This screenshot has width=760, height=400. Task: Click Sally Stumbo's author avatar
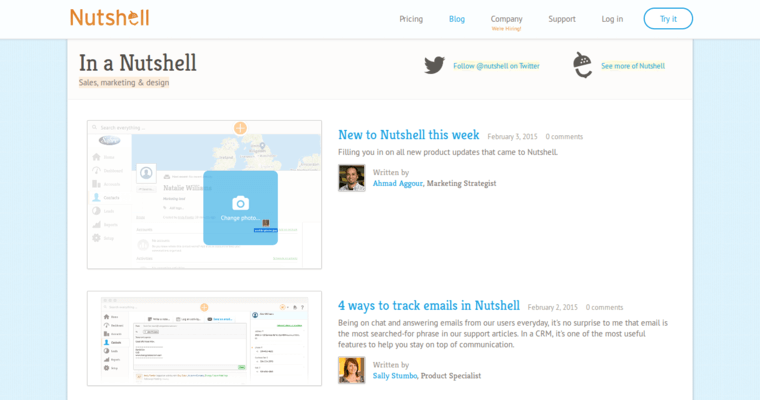click(351, 370)
